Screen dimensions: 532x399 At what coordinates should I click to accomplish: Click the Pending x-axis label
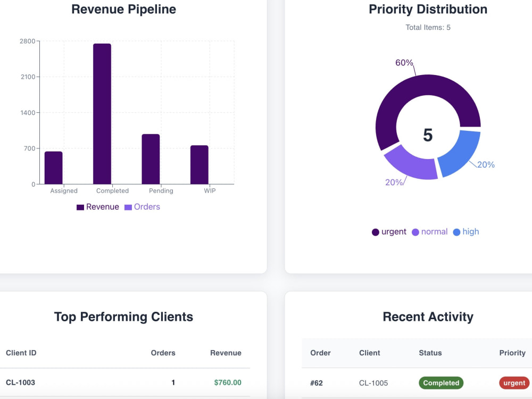[x=161, y=190]
